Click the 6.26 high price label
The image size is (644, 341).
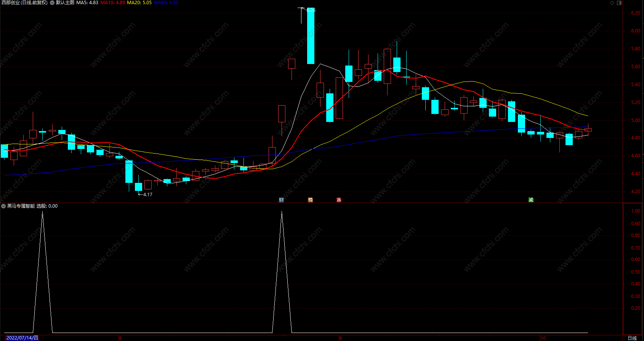tap(311, 10)
